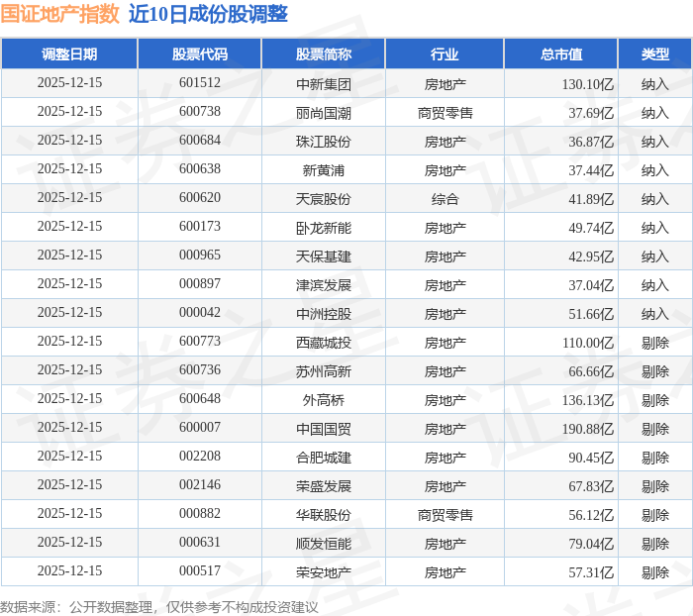Image resolution: width=693 pixels, height=616 pixels.
Task: Click stock code 600773
Action: pos(200,342)
